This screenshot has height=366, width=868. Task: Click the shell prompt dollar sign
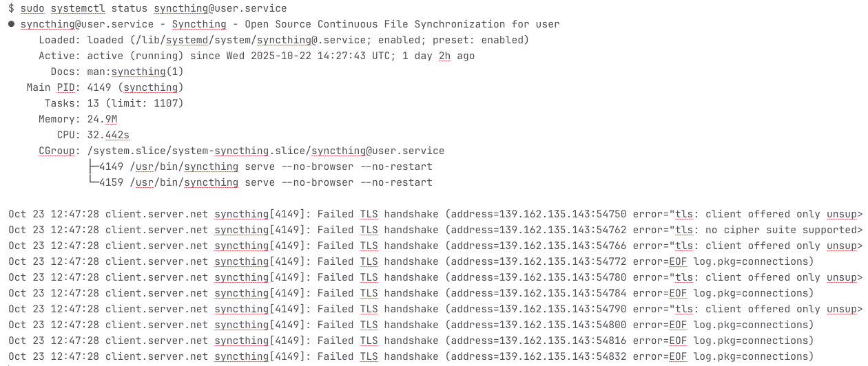click(12, 8)
